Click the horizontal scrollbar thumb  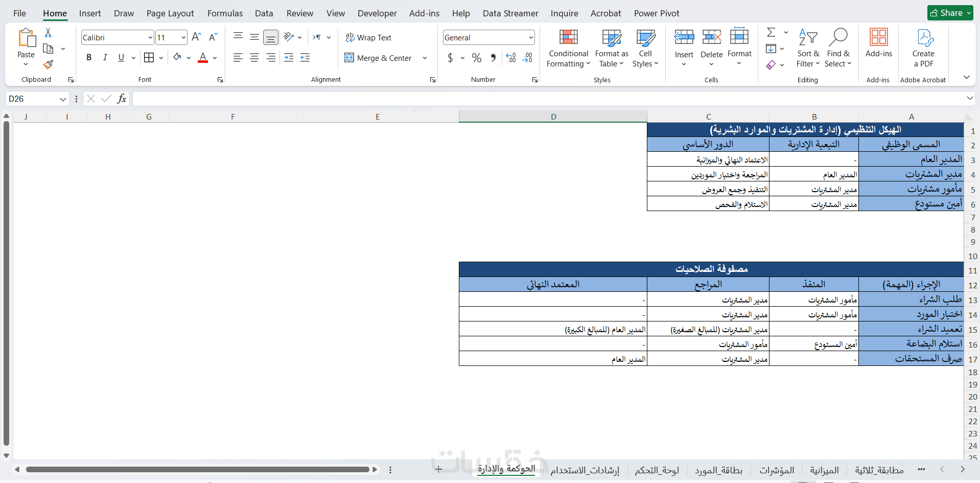pos(198,469)
